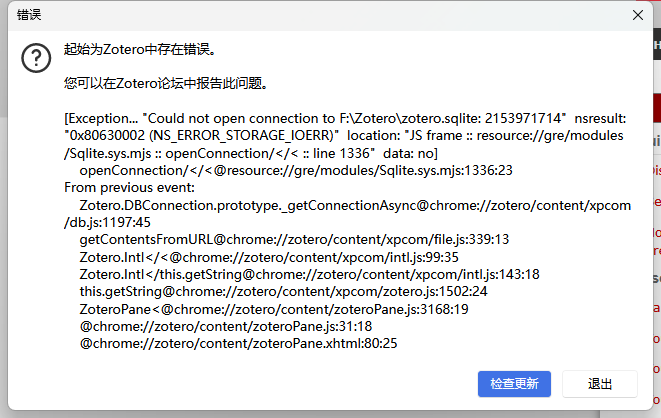The image size is (661, 418).
Task: Click the this.getString zotero.js:1502:24 stack line
Action: pyautogui.click(x=283, y=292)
